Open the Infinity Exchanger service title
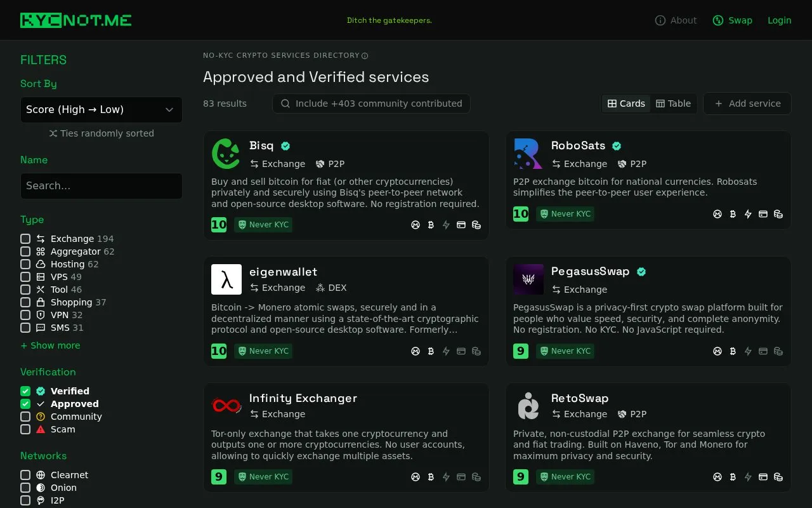The image size is (812, 508). (303, 398)
